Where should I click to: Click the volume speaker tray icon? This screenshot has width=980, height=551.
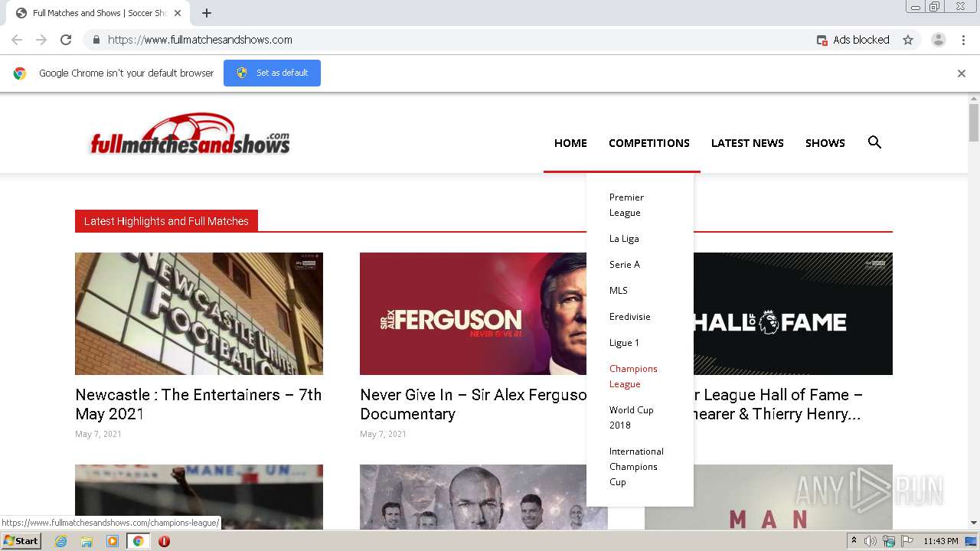pyautogui.click(x=871, y=541)
